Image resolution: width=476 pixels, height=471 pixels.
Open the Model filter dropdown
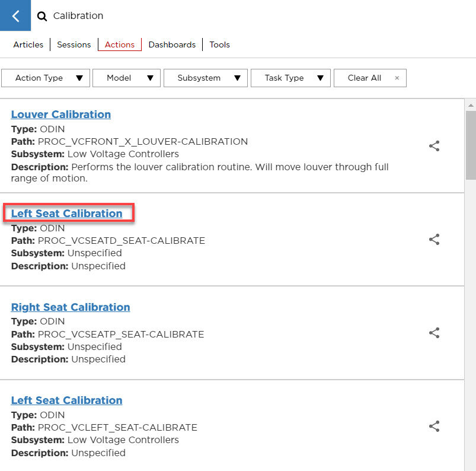tap(126, 78)
